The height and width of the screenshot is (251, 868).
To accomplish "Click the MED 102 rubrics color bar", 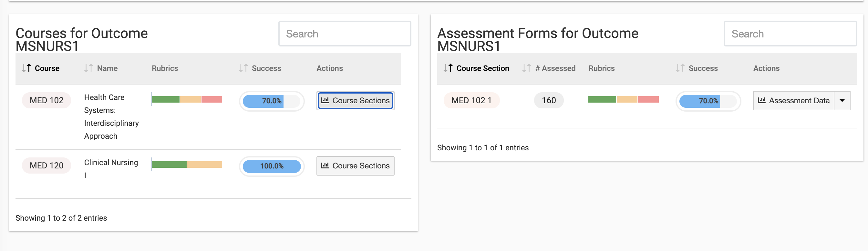I will tap(187, 99).
